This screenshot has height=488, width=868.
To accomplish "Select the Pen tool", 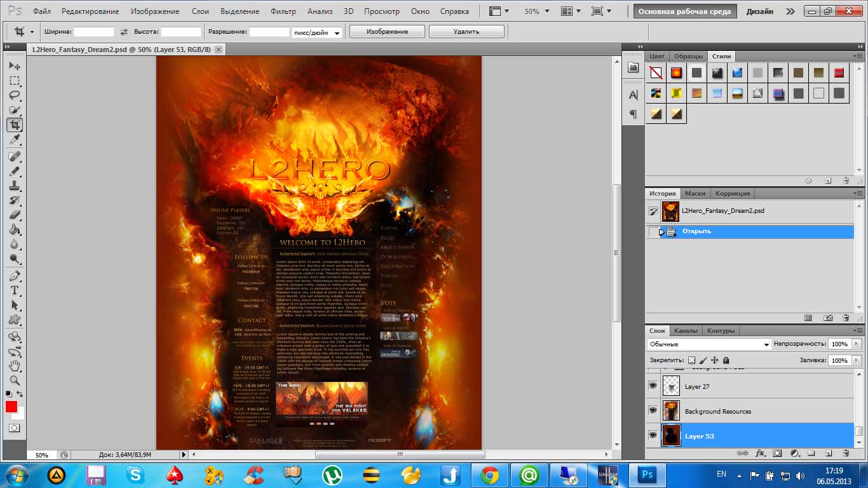I will (x=15, y=276).
